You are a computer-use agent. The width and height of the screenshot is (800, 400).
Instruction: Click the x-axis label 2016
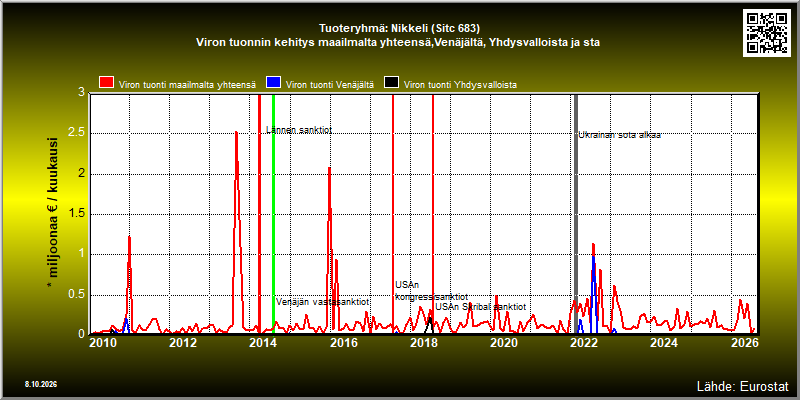pyautogui.click(x=343, y=342)
